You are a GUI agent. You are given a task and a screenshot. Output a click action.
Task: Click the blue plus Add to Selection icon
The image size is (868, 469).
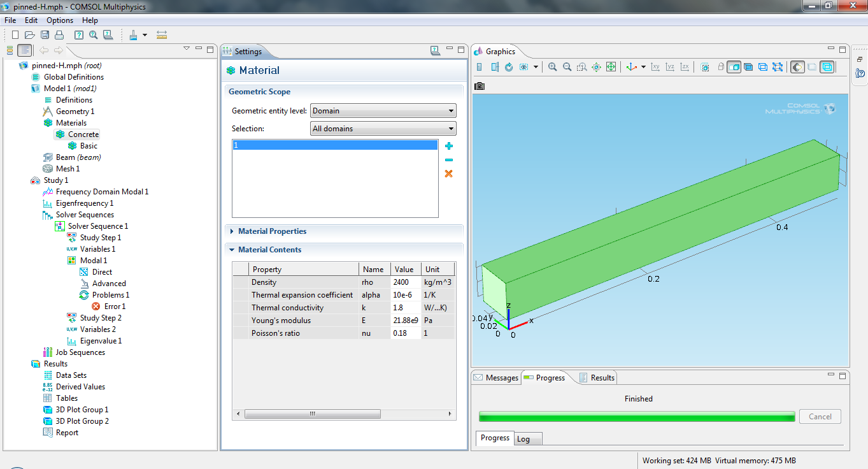[449, 146]
